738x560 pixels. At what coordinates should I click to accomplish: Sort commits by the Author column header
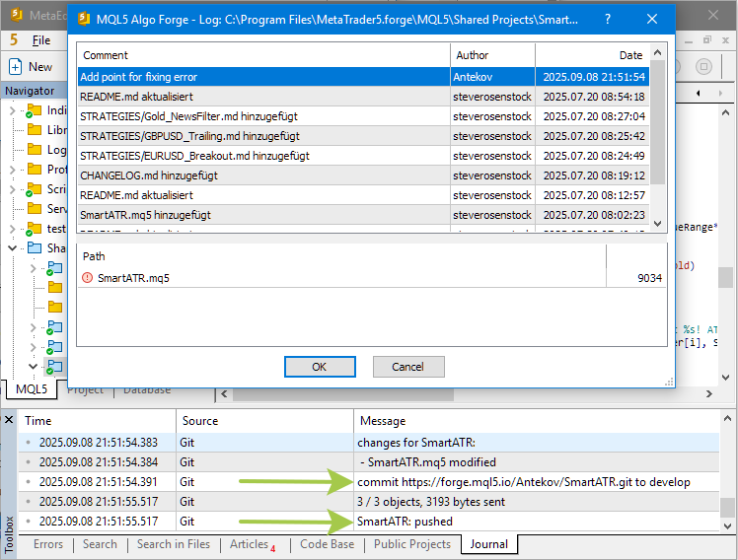pyautogui.click(x=492, y=55)
